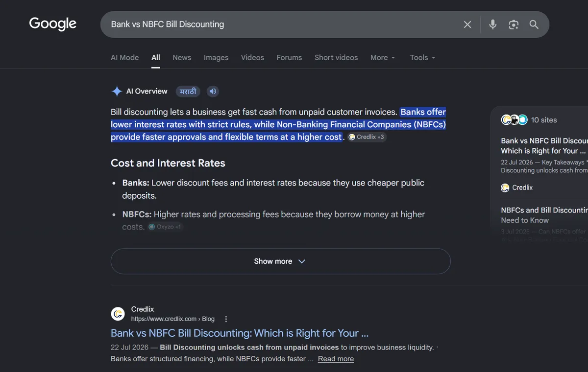Play AI Overview audio with speaker icon

[213, 91]
